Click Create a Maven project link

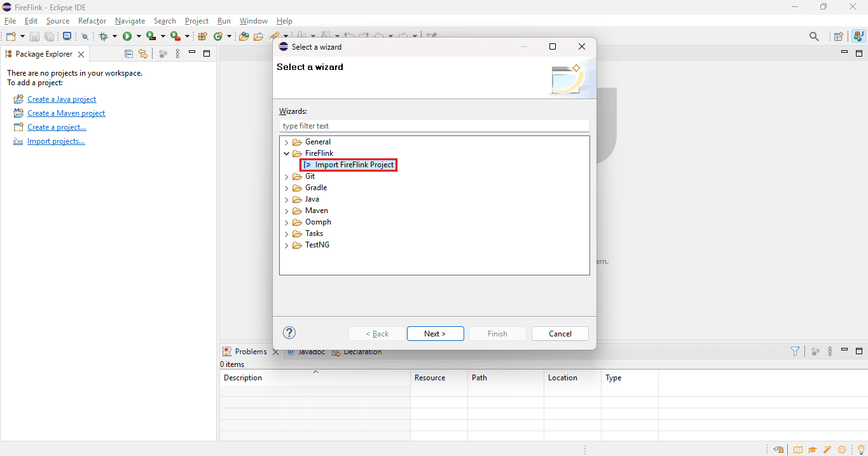[66, 113]
